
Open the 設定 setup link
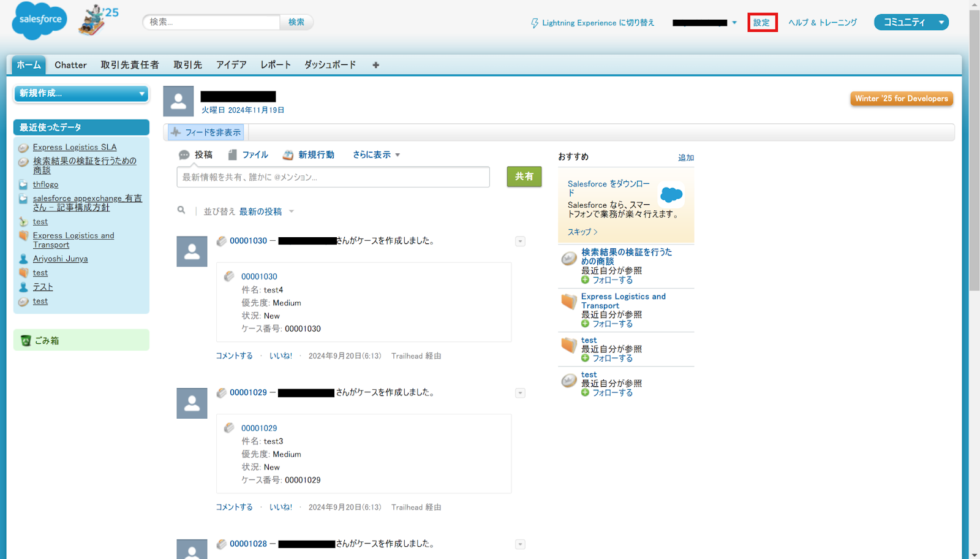762,22
